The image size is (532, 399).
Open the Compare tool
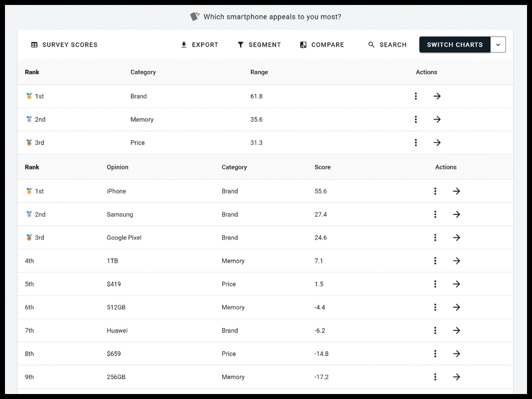coord(322,44)
